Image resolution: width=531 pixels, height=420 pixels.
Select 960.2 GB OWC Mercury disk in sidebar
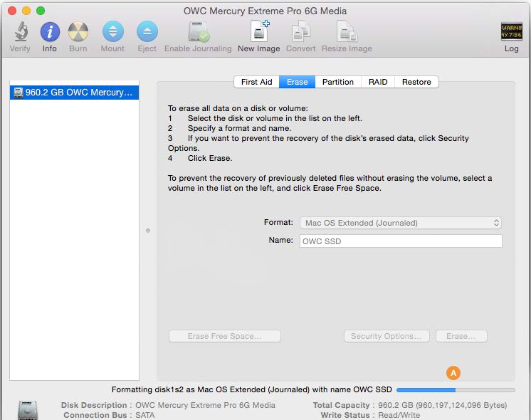point(74,93)
